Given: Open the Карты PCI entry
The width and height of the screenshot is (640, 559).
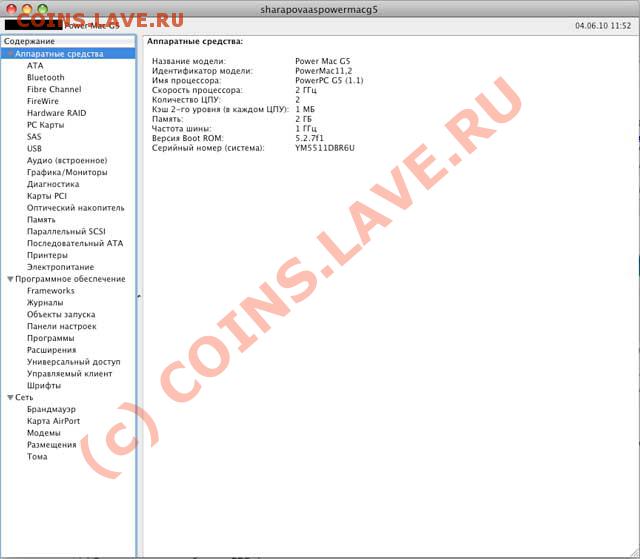Looking at the screenshot, I should [47, 196].
